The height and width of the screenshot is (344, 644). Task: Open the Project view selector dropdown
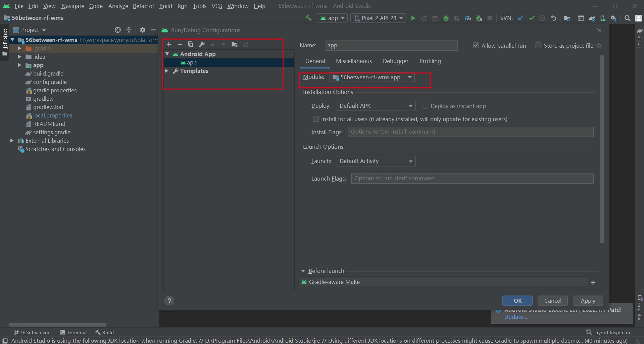pos(30,30)
